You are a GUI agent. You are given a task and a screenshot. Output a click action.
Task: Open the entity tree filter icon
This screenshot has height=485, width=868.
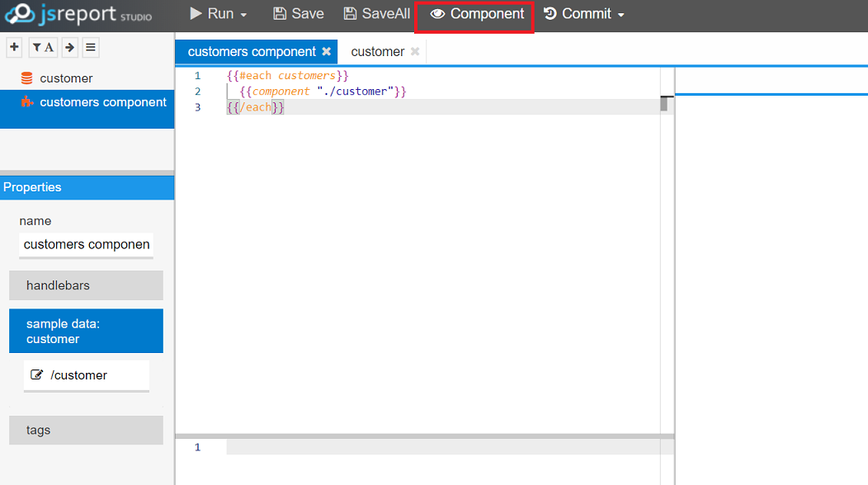[43, 48]
